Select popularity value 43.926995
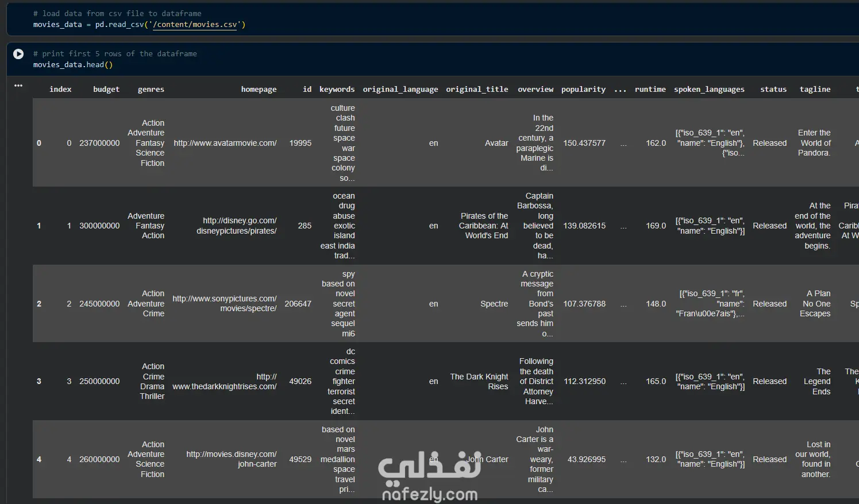The width and height of the screenshot is (859, 504). click(x=587, y=459)
